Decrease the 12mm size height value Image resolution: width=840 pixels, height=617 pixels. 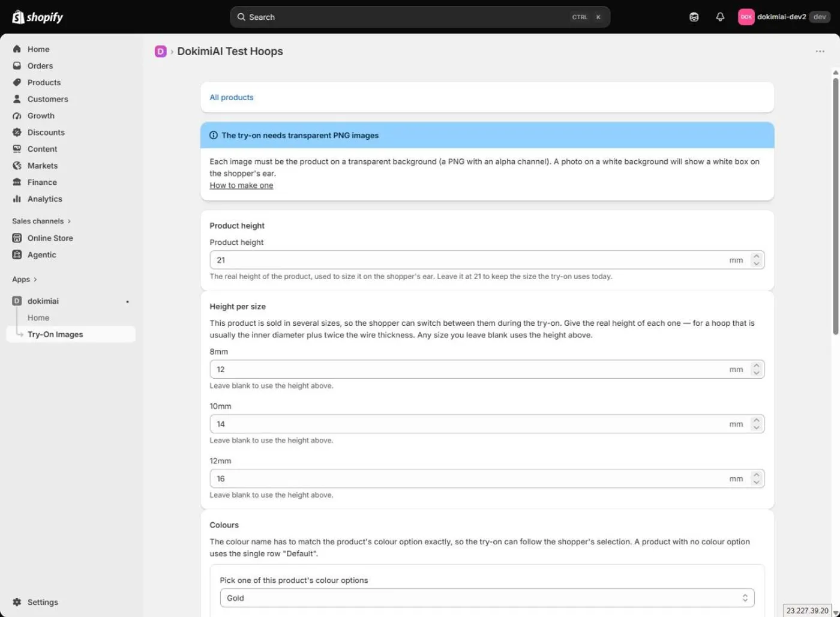757,483
